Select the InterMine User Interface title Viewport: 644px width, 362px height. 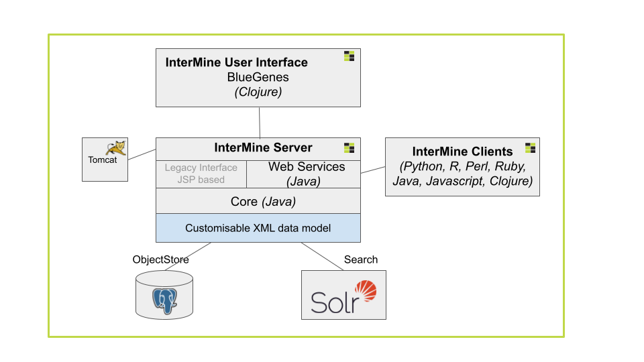(x=237, y=62)
